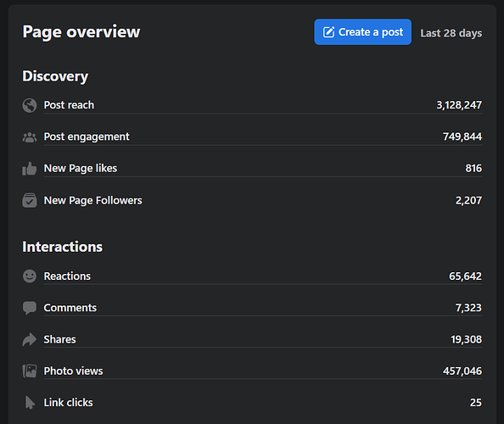Click the pencil icon in Create a post
The height and width of the screenshot is (424, 504).
[x=328, y=32]
